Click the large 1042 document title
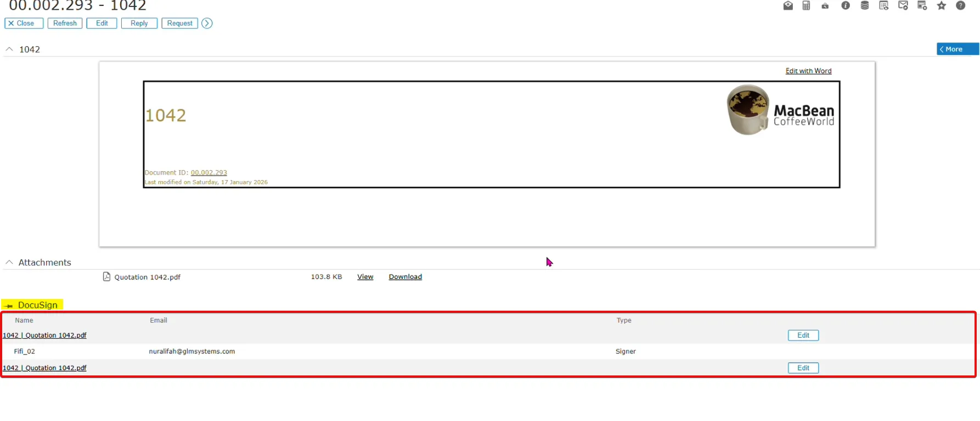 tap(166, 115)
